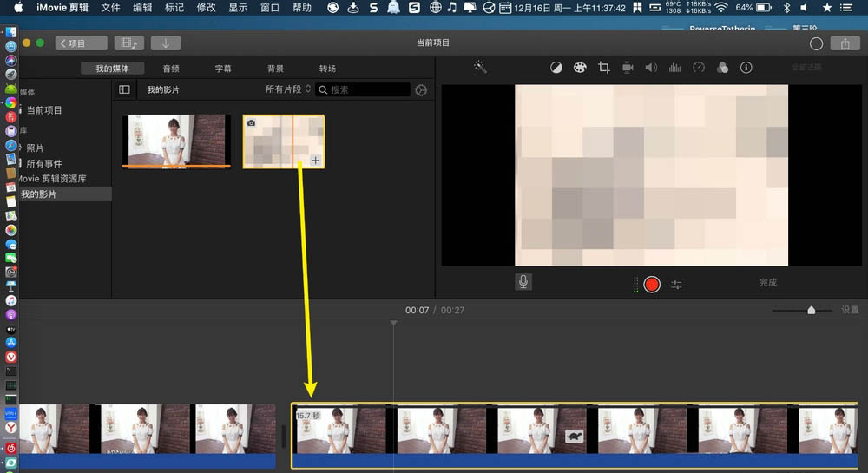Open timeline 设置 settings

850,310
